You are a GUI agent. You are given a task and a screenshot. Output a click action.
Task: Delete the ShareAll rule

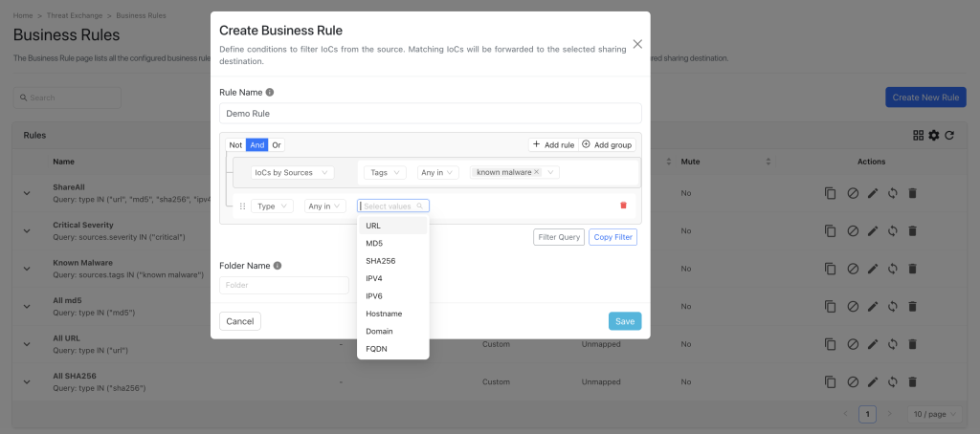912,194
